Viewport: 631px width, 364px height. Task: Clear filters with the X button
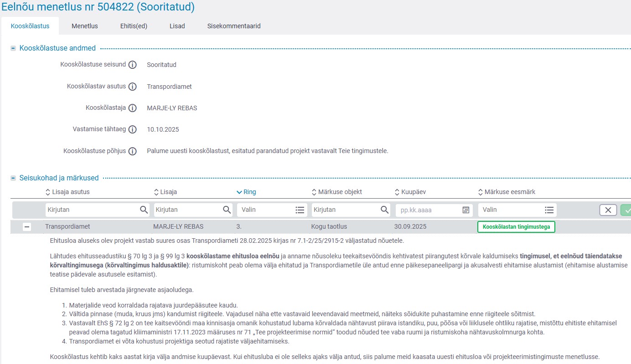coord(608,210)
